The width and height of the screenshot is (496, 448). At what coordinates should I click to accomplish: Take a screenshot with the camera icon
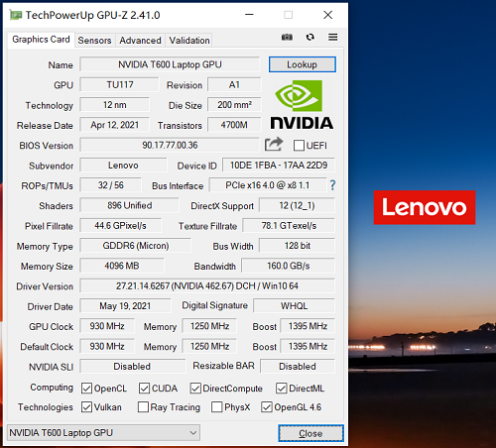(287, 37)
